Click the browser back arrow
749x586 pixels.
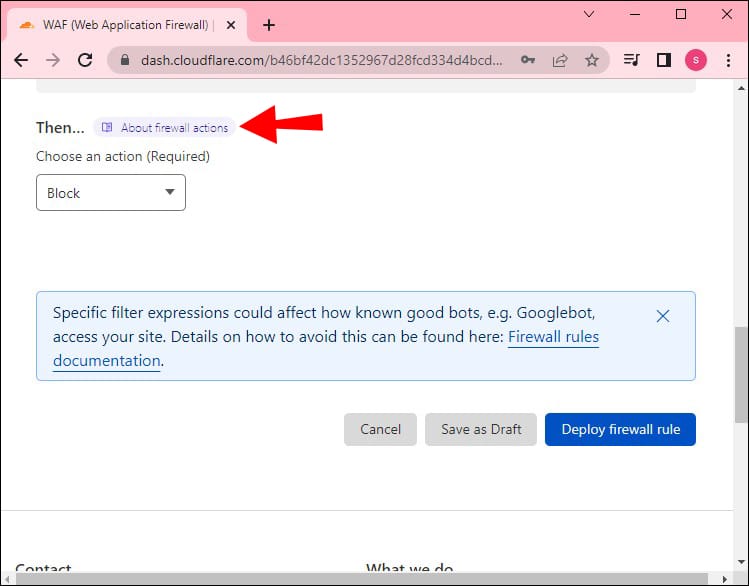pos(21,60)
